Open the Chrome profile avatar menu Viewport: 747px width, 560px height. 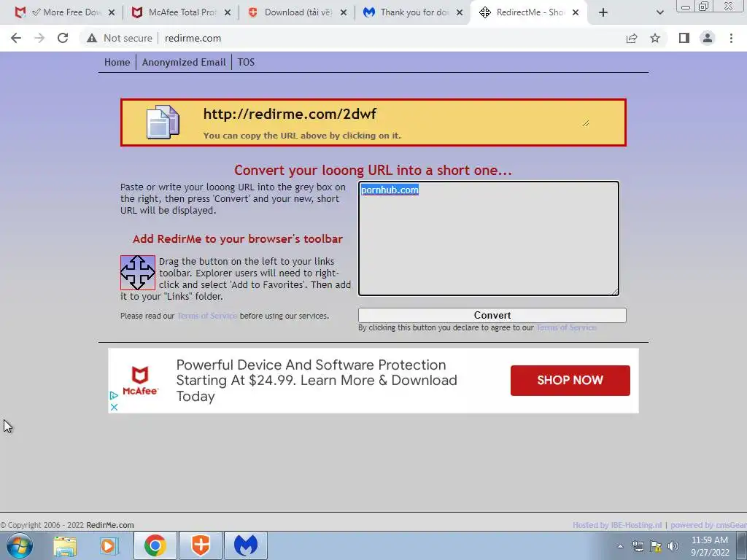pos(708,38)
